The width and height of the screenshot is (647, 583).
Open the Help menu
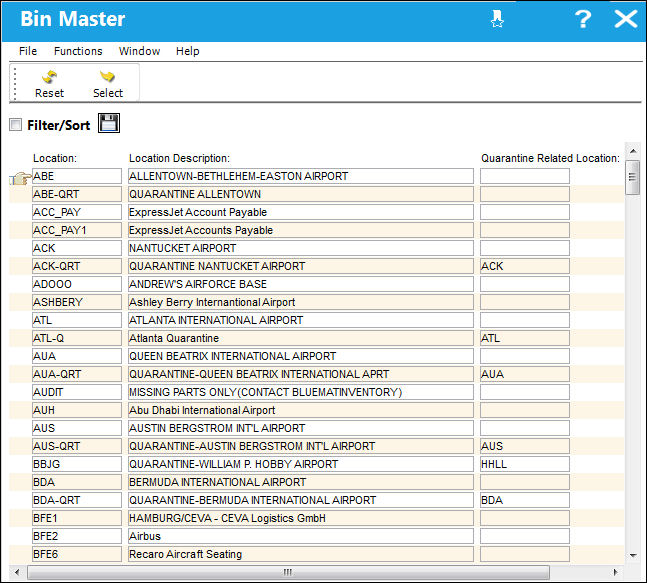pyautogui.click(x=188, y=51)
